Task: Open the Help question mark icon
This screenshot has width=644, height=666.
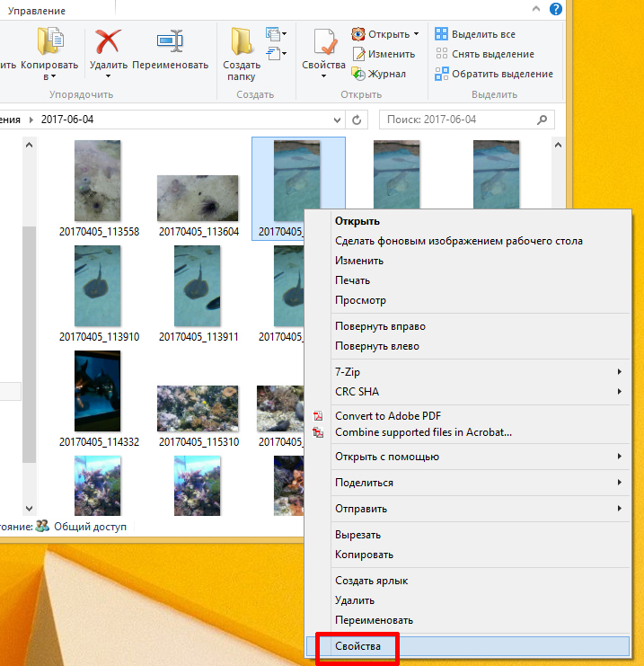Action: [x=556, y=10]
